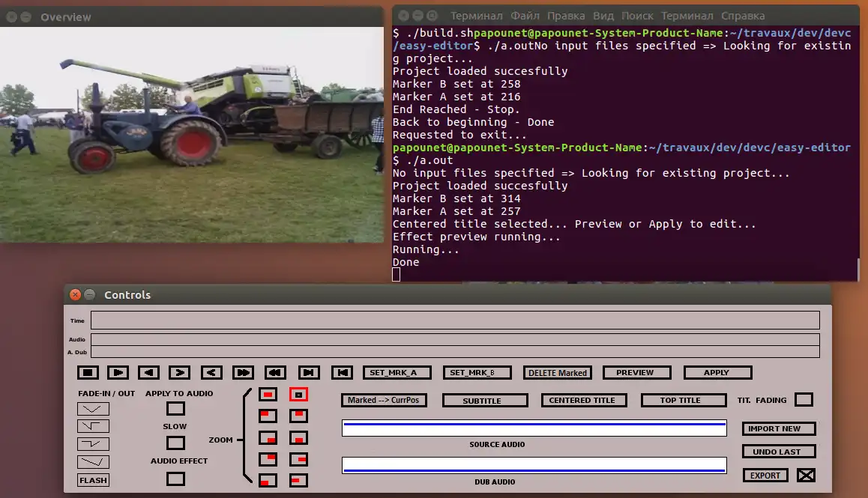
Task: Enable the APPLY TO AUDIO checkbox
Action: (175, 409)
